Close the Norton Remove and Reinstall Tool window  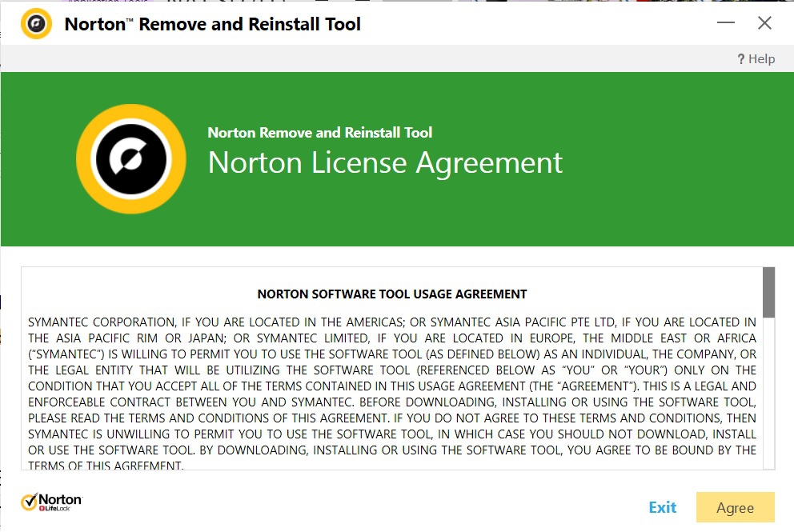coord(764,22)
